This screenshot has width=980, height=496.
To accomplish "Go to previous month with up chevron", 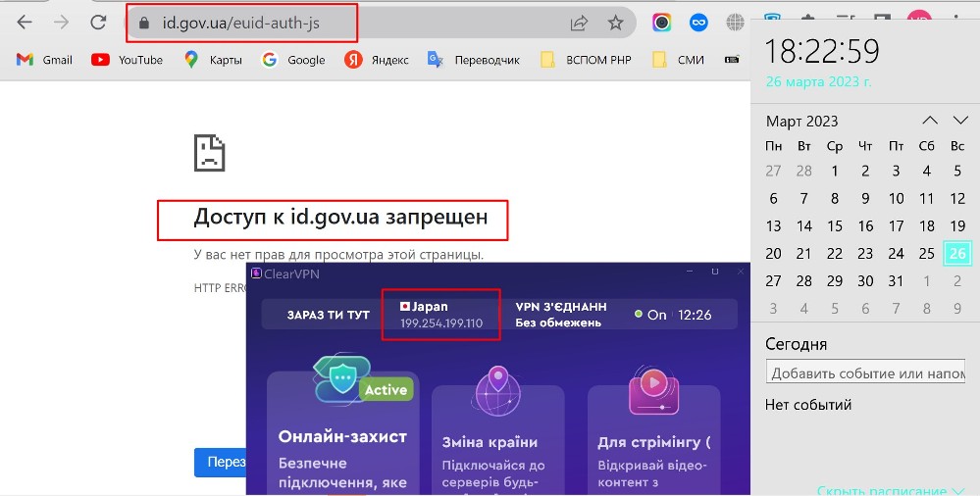I will pyautogui.click(x=930, y=120).
